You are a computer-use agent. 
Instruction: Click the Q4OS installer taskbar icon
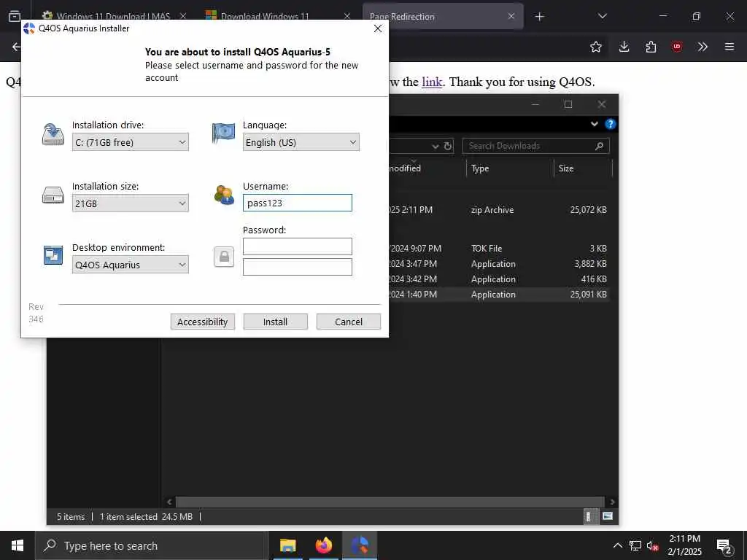(x=360, y=545)
